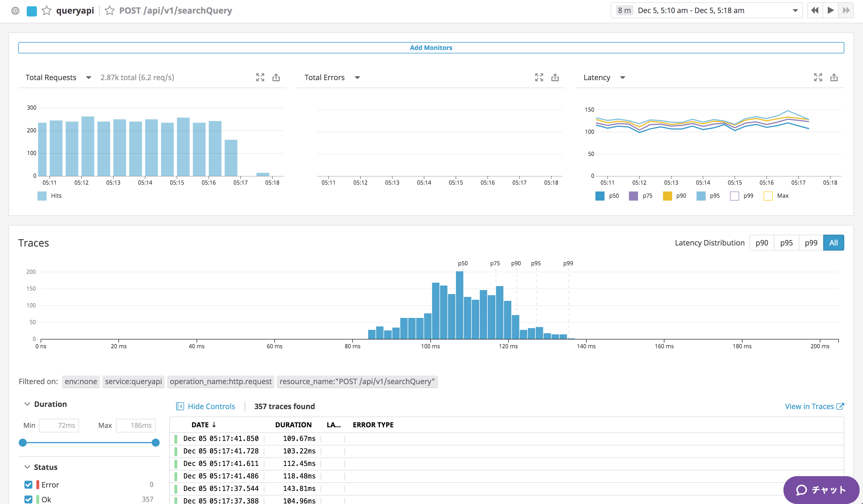863x504 pixels.
Task: Uncheck the Ok status checkbox
Action: [x=28, y=499]
